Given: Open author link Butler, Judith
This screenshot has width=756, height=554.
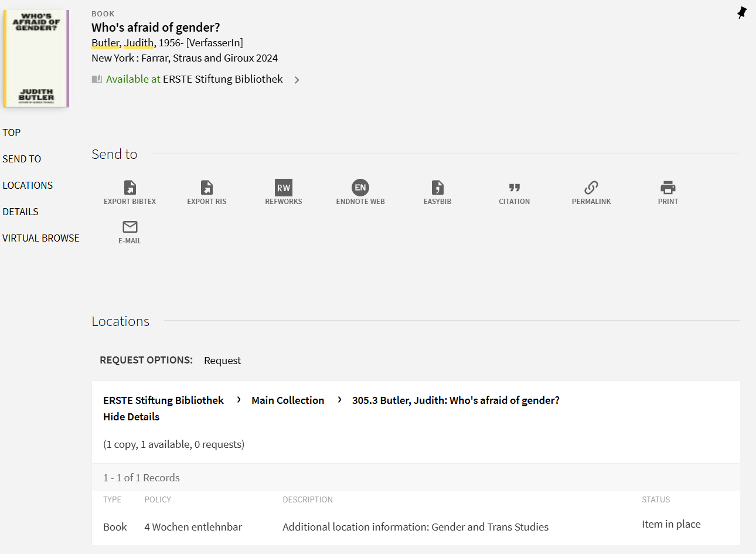Looking at the screenshot, I should [122, 43].
